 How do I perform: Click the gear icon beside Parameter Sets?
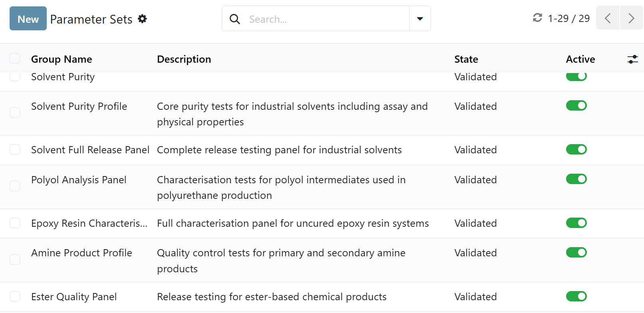142,19
